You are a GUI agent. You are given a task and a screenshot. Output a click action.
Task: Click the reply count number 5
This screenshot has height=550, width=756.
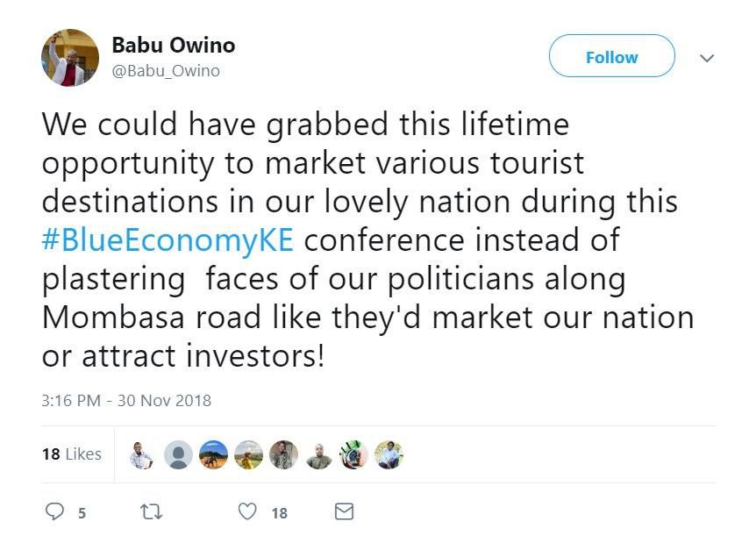pyautogui.click(x=82, y=513)
